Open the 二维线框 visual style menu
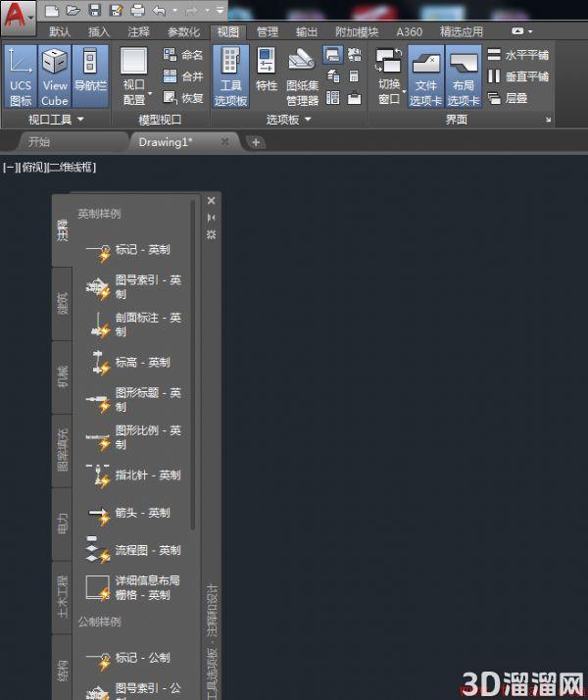 (x=71, y=168)
